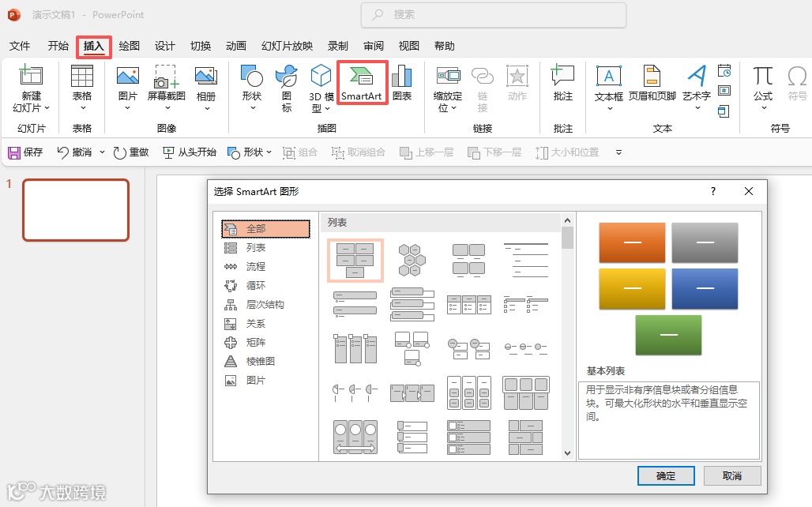Click the Cancel (取消) button
The height and width of the screenshot is (507, 812).
click(732, 476)
